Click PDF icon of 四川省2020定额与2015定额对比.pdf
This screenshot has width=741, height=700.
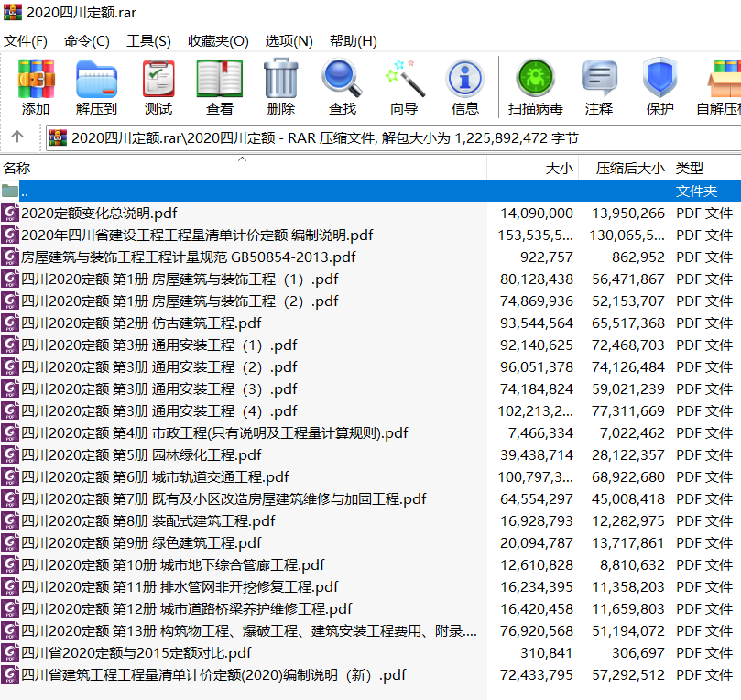[10, 652]
